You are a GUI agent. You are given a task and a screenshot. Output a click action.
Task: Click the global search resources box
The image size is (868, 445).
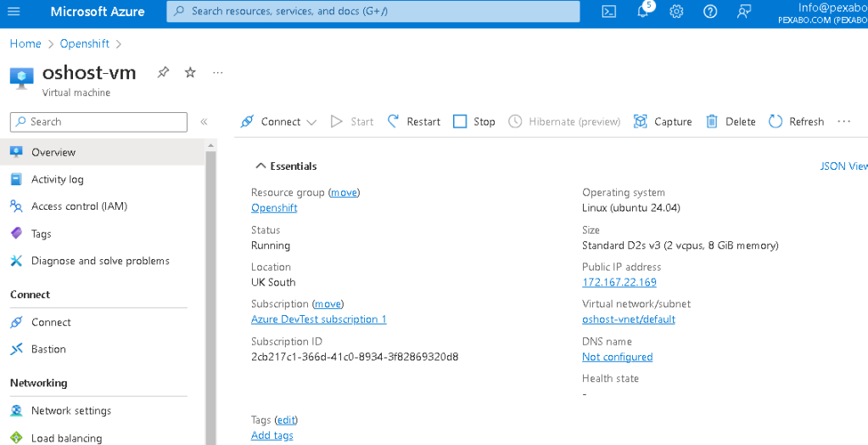point(373,11)
